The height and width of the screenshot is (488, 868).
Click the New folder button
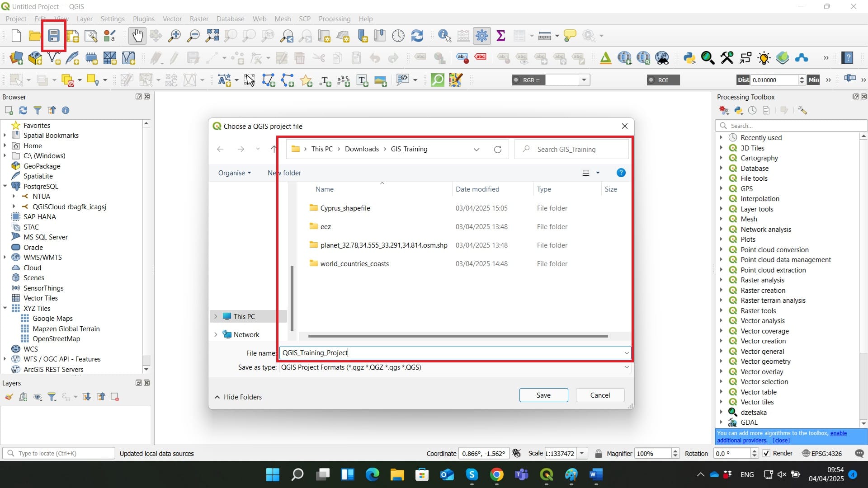point(284,173)
